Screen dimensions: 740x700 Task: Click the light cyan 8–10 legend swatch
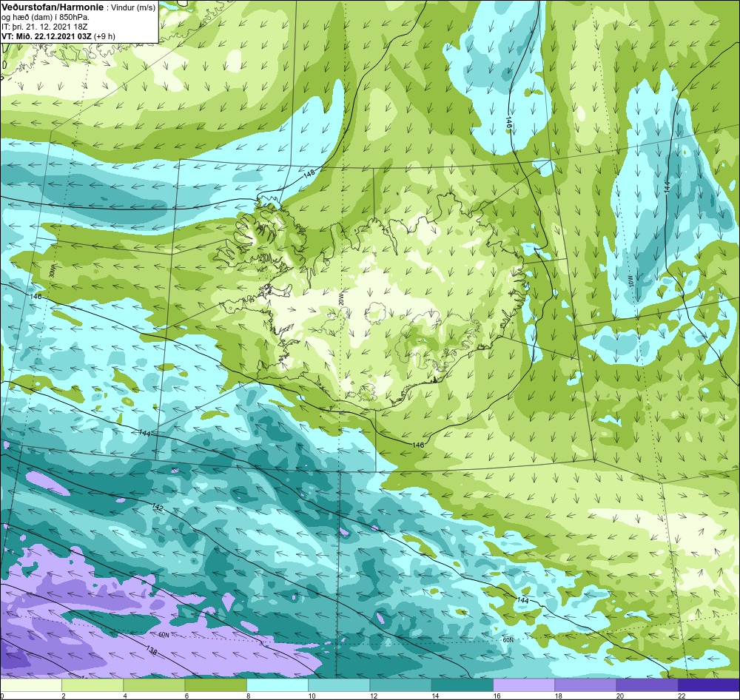click(x=277, y=684)
